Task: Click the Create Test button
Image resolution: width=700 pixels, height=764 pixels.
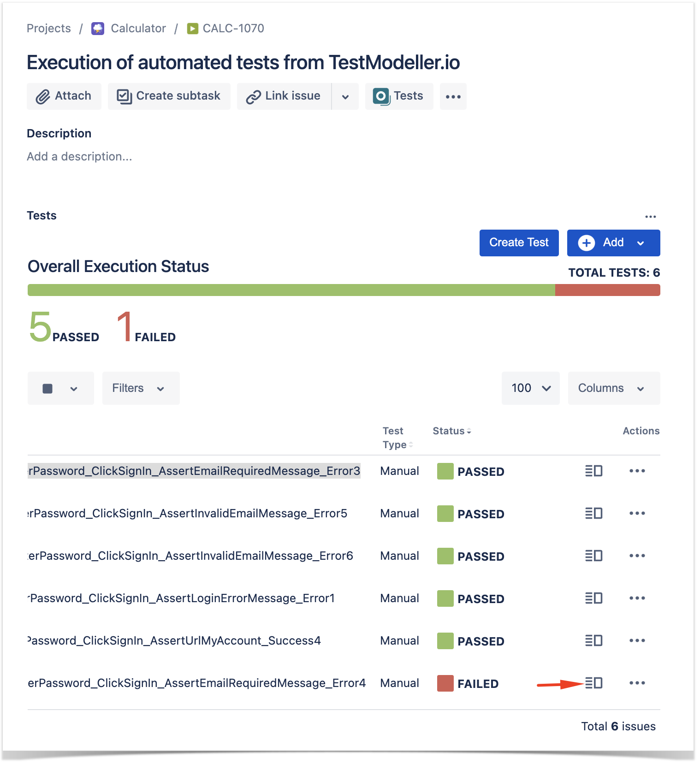Action: pos(519,243)
